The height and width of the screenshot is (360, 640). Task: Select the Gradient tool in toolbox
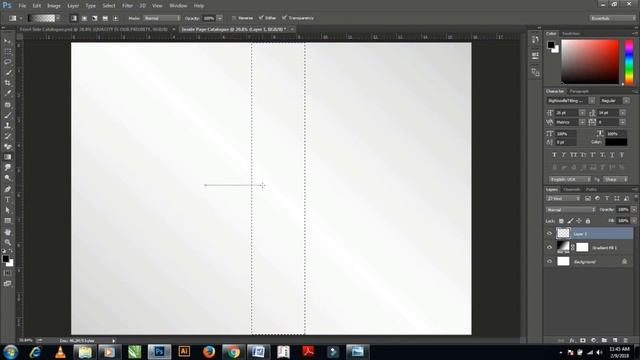pyautogui.click(x=7, y=157)
